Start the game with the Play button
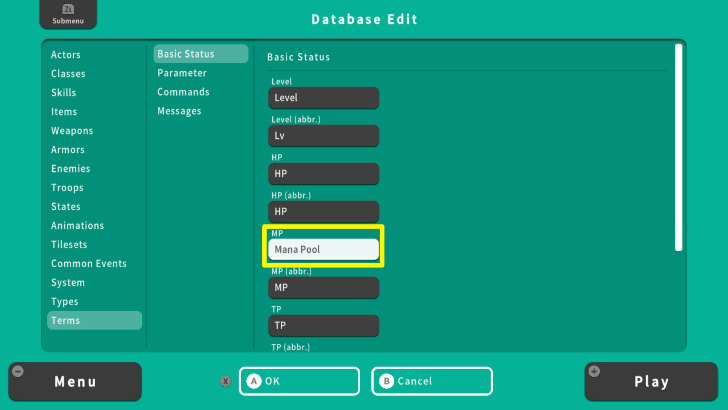728x410 pixels. point(651,382)
